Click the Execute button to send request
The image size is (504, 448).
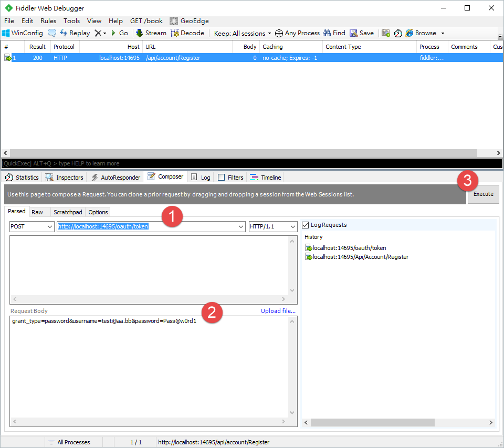(483, 194)
